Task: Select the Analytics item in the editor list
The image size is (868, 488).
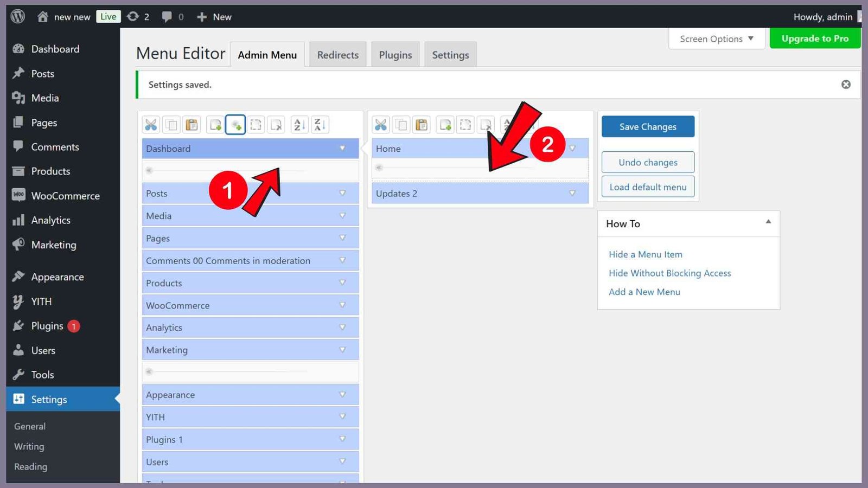Action: pos(250,328)
